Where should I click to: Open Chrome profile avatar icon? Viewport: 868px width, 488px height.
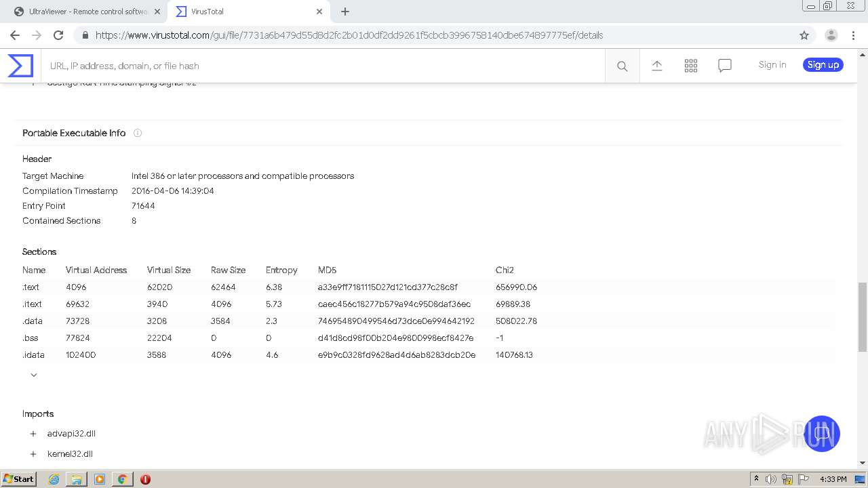(x=831, y=35)
